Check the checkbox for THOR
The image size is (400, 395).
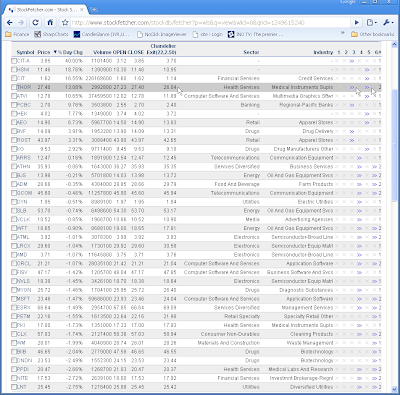(x=14, y=87)
